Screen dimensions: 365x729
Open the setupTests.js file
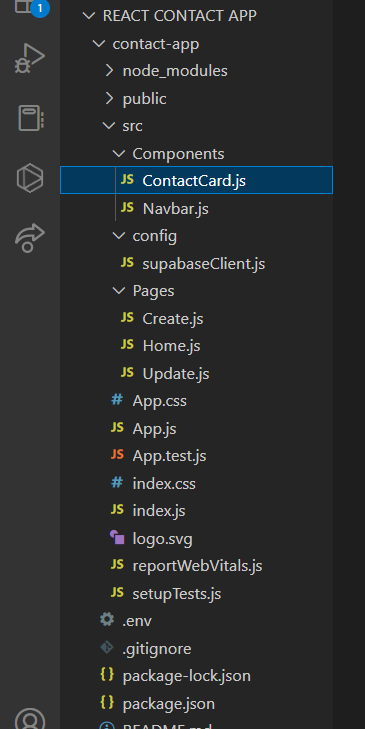point(177,594)
